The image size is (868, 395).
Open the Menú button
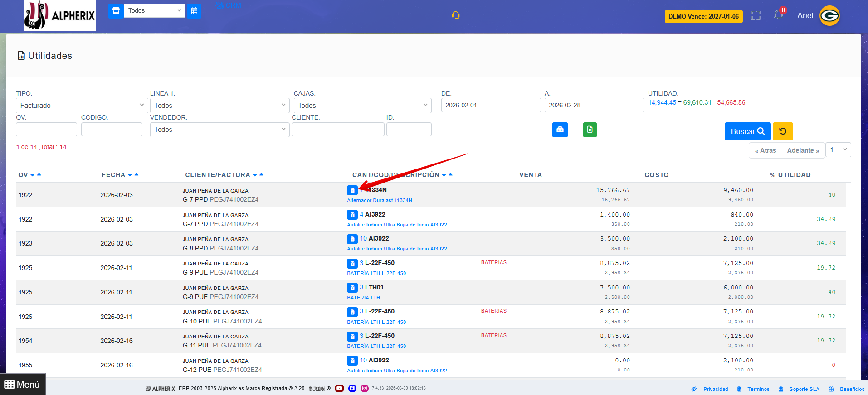22,385
